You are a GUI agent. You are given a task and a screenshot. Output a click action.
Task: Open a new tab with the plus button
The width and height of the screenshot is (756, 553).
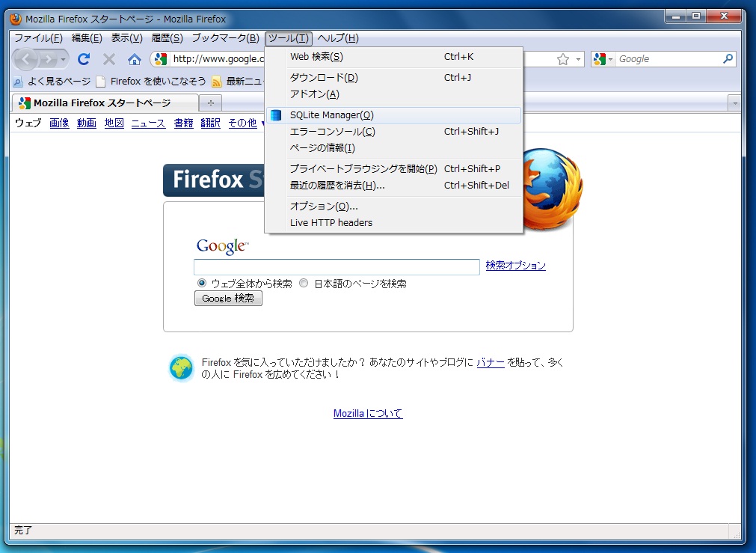211,103
